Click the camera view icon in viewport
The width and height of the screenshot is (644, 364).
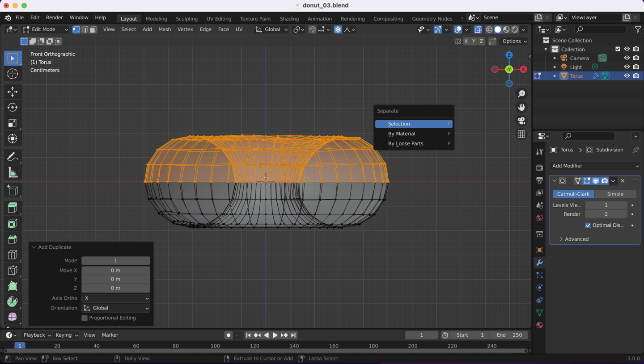point(521,121)
